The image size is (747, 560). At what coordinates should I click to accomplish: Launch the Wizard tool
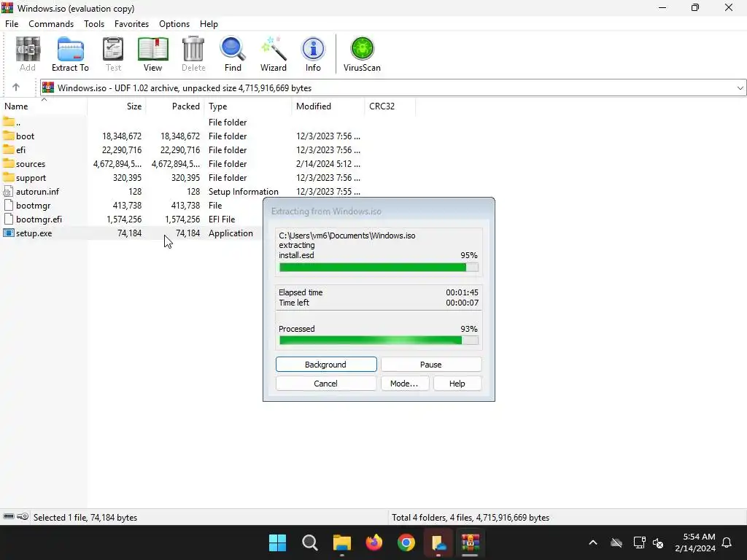click(274, 54)
